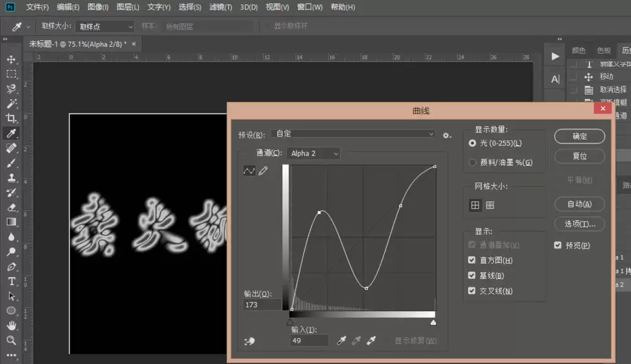Pick the Magic Wand tool
Viewport: 631px width, 364px height.
[x=11, y=103]
